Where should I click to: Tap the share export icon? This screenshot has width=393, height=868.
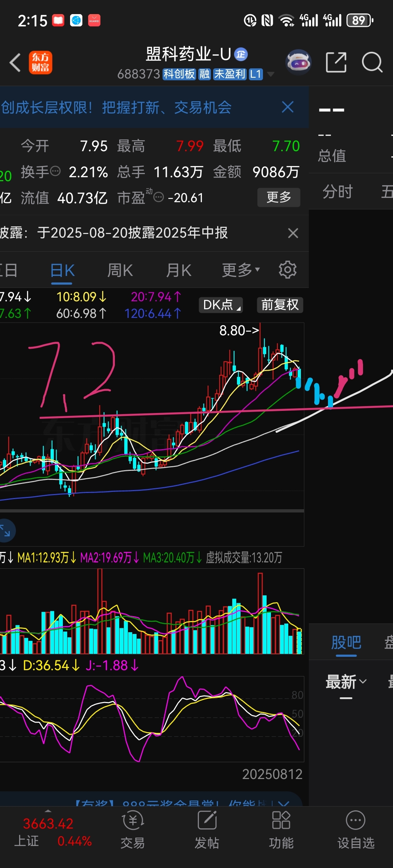coord(336,62)
